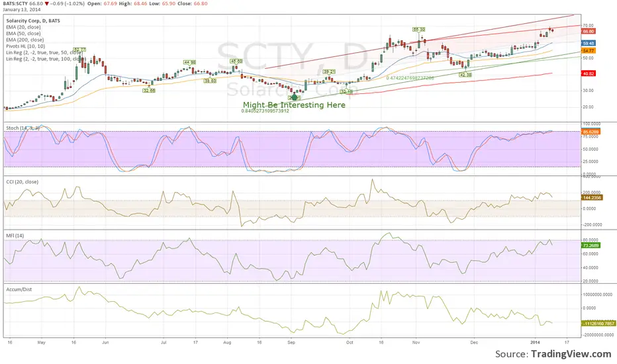This screenshot has height=364, width=617.
Task: Select the BATS:SCTY ticker symbol in header
Action: (15, 3)
